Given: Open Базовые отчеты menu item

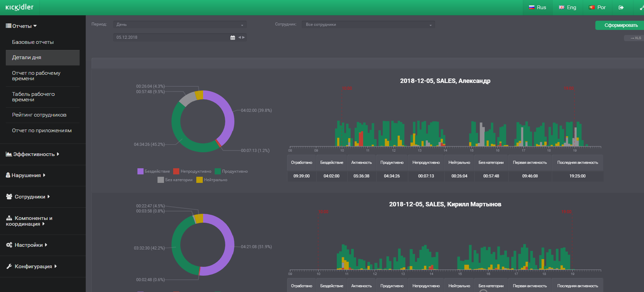Looking at the screenshot, I should 33,42.
